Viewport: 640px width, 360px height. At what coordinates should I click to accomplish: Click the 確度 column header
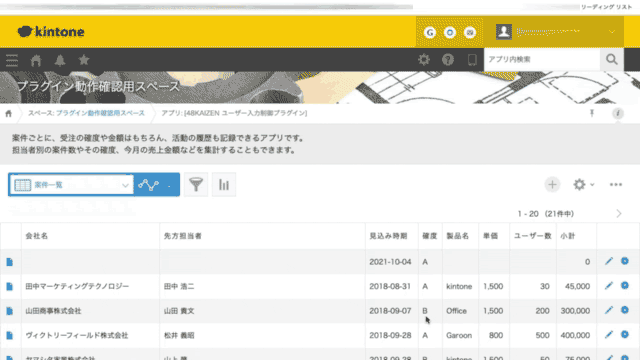(x=429, y=236)
